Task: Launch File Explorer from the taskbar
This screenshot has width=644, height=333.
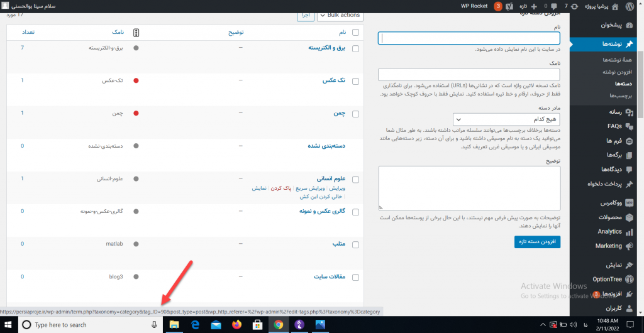Action: [175, 325]
